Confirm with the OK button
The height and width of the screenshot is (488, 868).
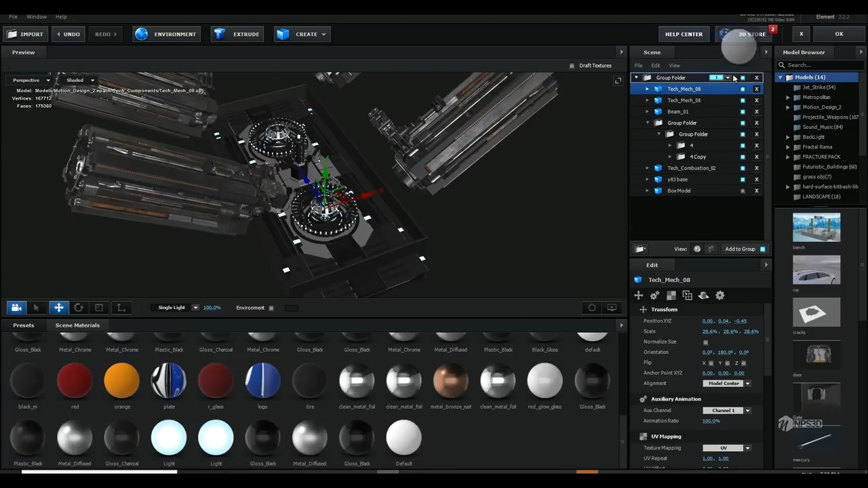click(x=839, y=34)
